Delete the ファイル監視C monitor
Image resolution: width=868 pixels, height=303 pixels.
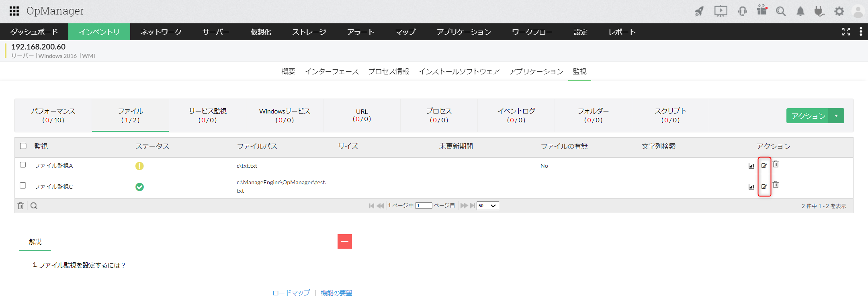(x=776, y=185)
